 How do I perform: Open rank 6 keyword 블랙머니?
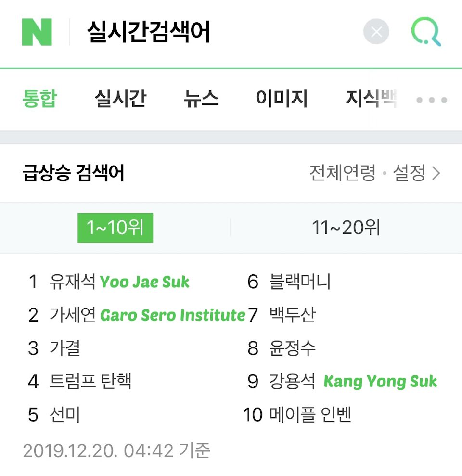click(x=300, y=282)
